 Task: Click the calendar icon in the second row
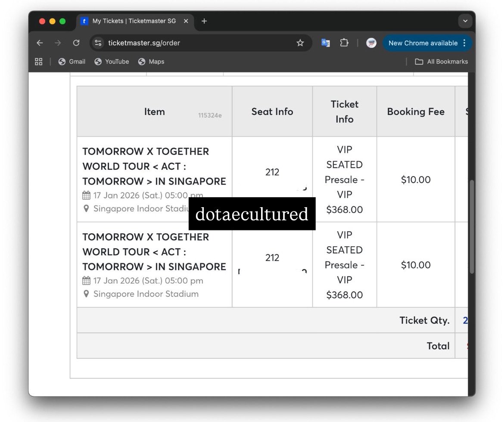[86, 281]
